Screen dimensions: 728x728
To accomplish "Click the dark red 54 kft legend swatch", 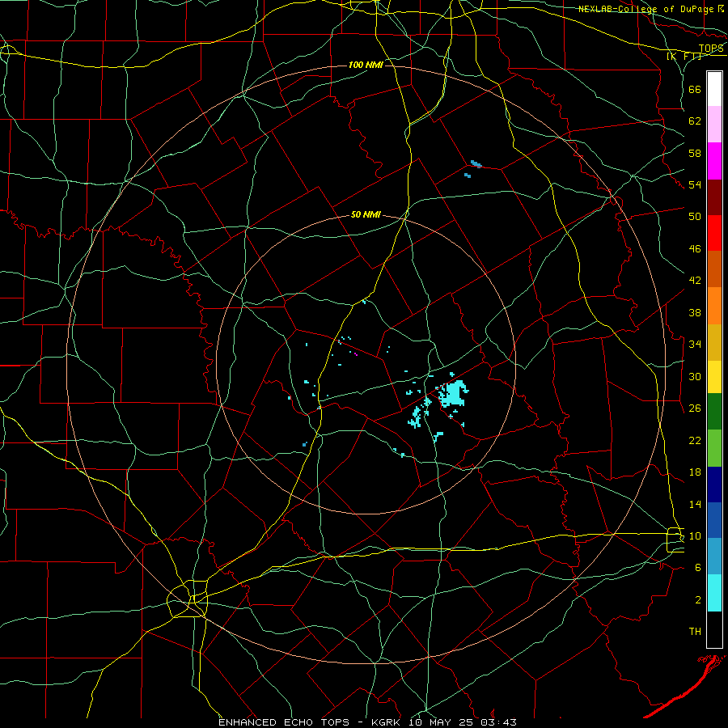I will pyautogui.click(x=714, y=197).
